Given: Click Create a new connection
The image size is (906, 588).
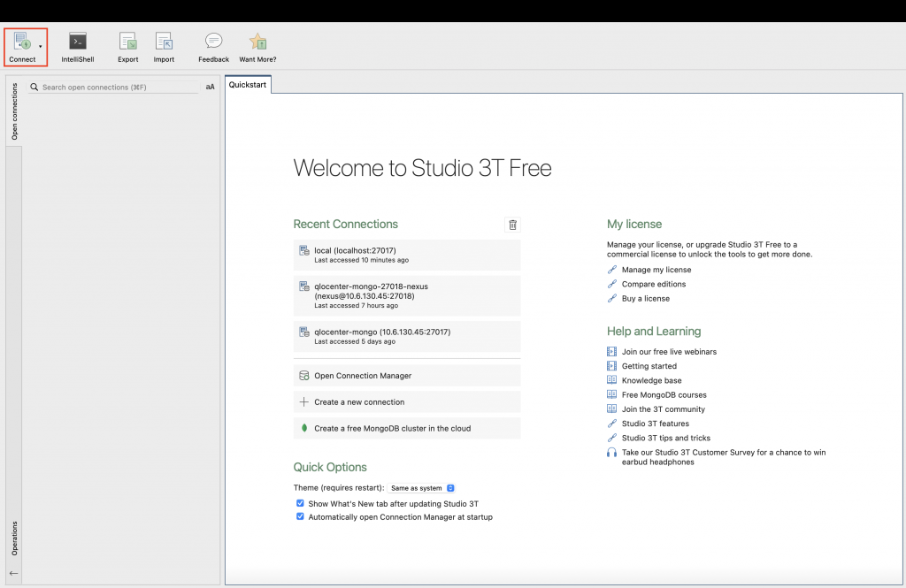Looking at the screenshot, I should click(407, 402).
